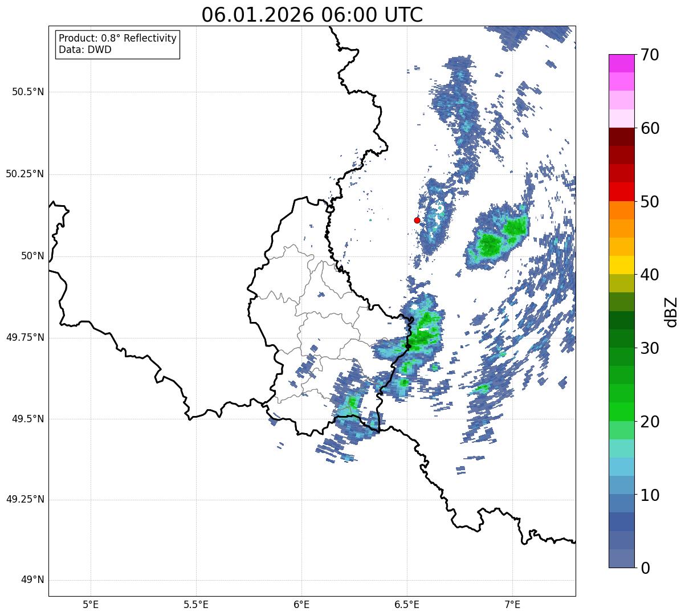Viewport: 685px width, 616px height.
Task: Click the 5°E longitude label
Action: [x=91, y=605]
